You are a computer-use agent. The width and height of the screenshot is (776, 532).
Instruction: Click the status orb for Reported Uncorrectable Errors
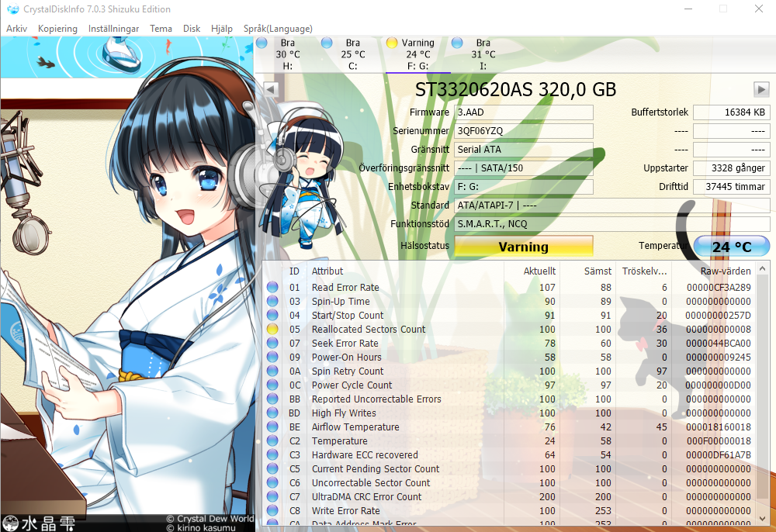[272, 398]
